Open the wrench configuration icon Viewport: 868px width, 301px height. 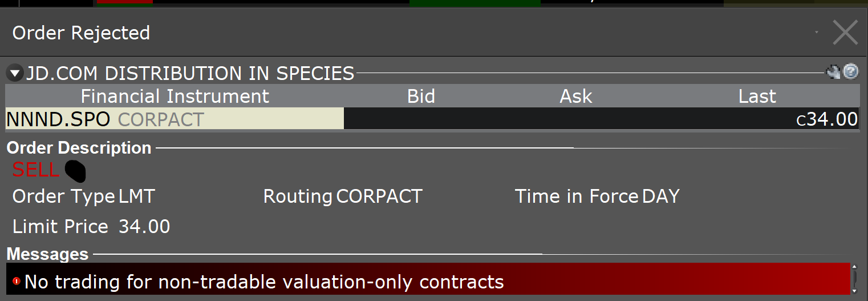833,72
